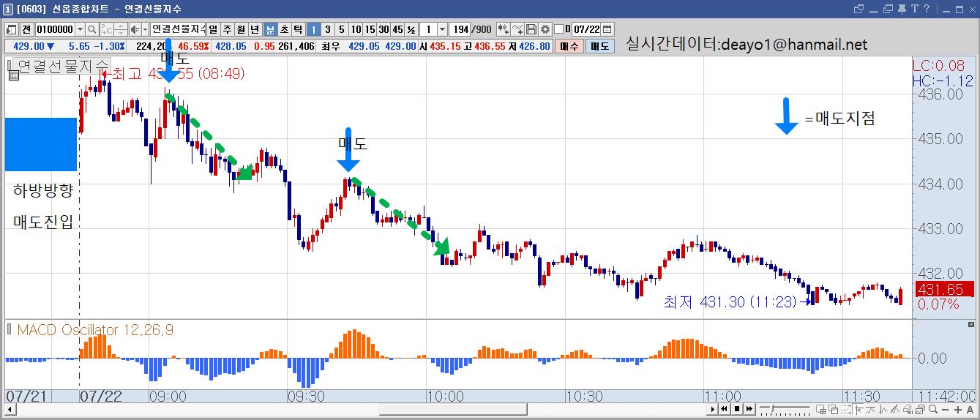The height and width of the screenshot is (420, 980).
Task: Open the item code dropdown arrow
Action: 80,29
